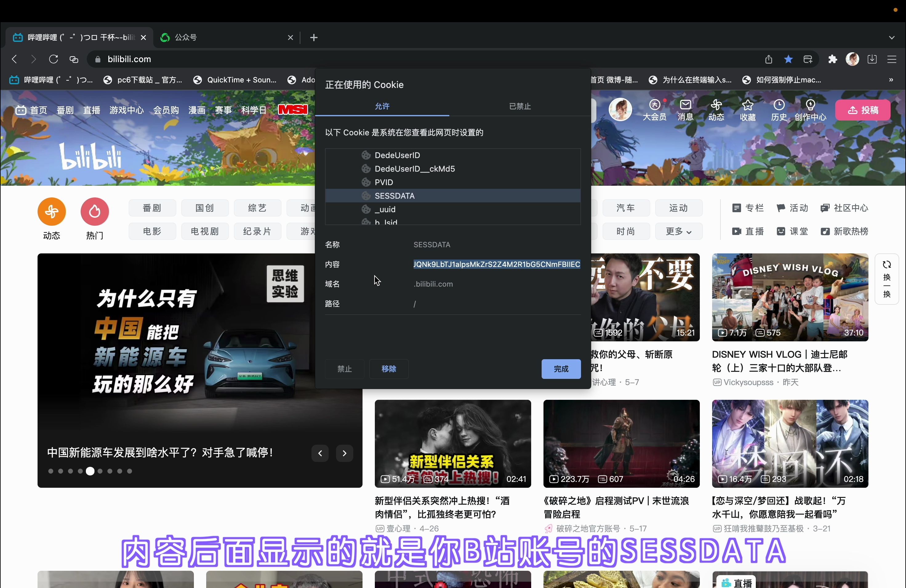
Task: Click orange 动态 circle icon
Action: (x=52, y=212)
